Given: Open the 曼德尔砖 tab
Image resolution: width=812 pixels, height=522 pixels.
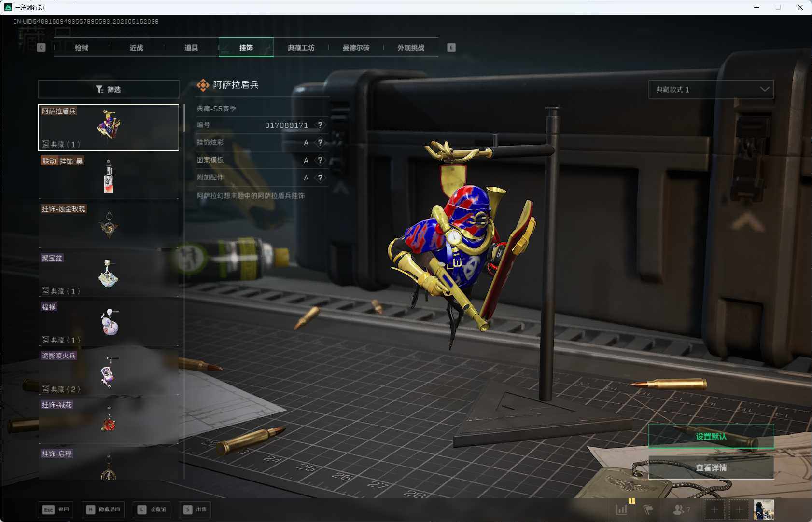Looking at the screenshot, I should 356,48.
